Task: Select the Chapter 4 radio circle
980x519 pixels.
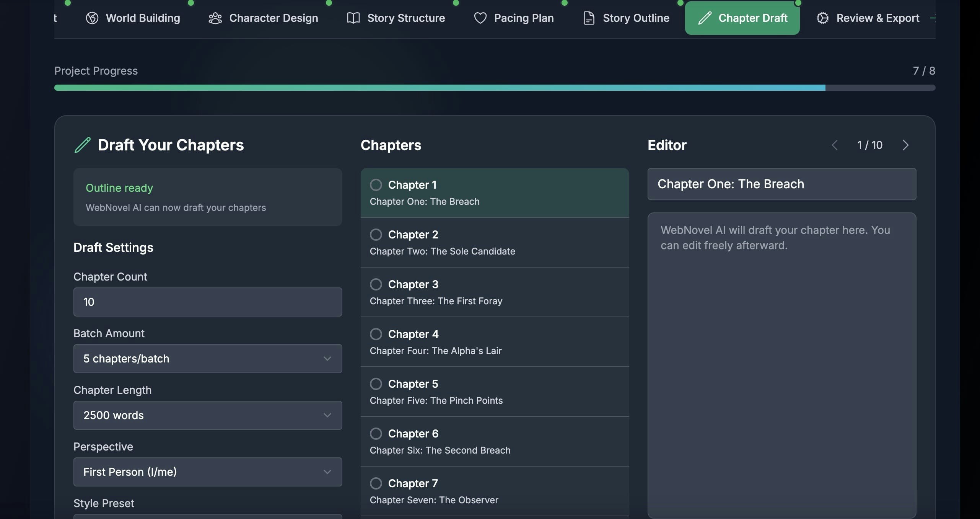Action: click(376, 334)
